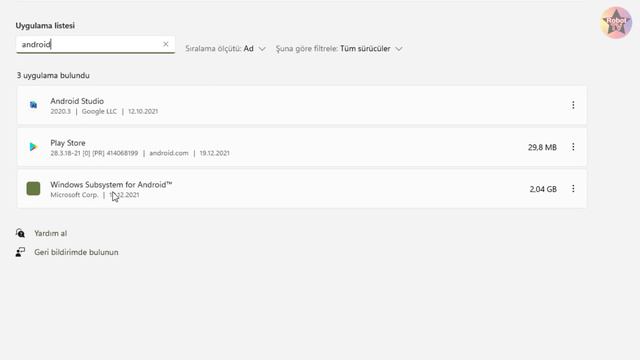Click the 19.12.2021 install date
Screen dimensions: 640x360
coord(214,153)
